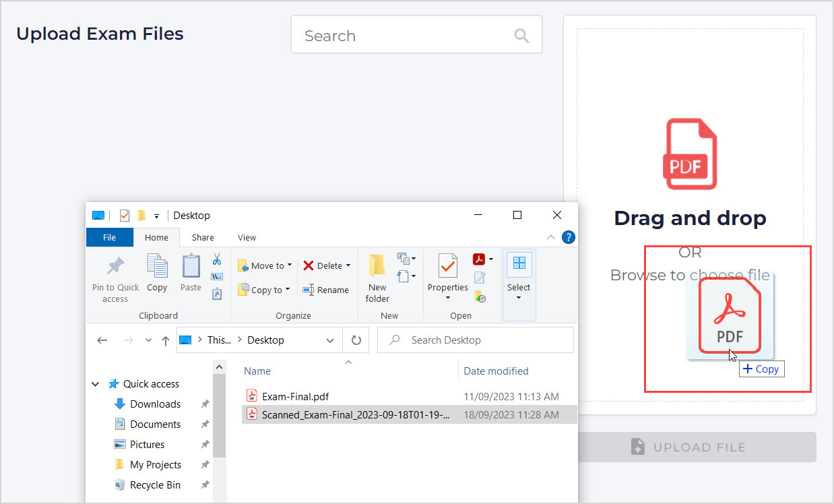Image resolution: width=834 pixels, height=504 pixels.
Task: Open the View ribbon tab
Action: [x=247, y=237]
